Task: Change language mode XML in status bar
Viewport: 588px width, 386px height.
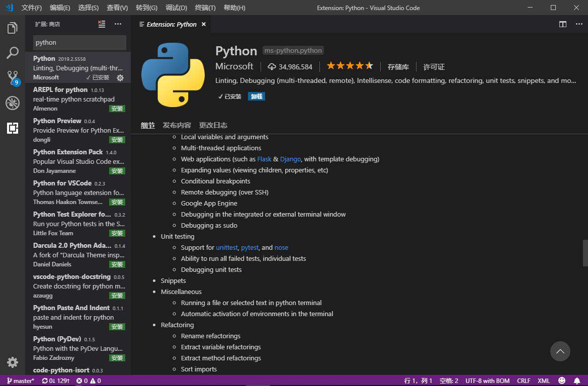Action: pos(543,381)
